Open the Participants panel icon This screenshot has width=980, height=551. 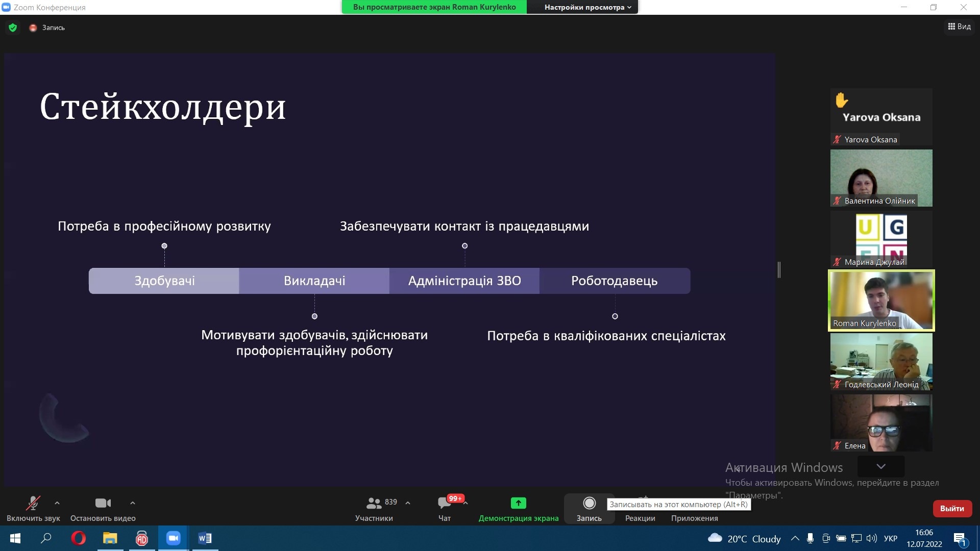click(x=374, y=504)
